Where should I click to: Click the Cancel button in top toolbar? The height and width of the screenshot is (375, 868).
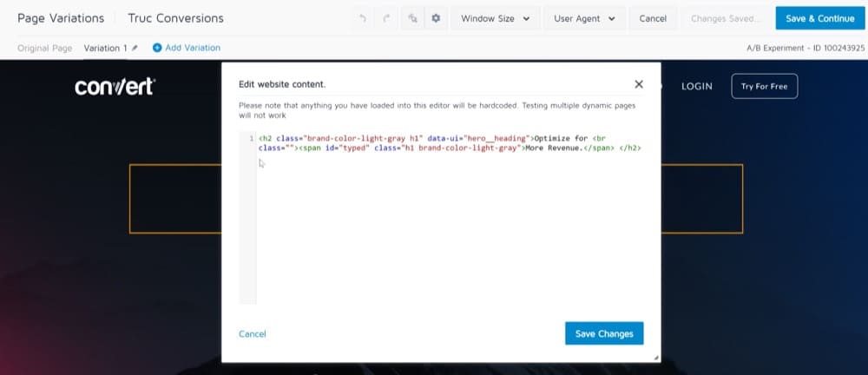tap(653, 18)
